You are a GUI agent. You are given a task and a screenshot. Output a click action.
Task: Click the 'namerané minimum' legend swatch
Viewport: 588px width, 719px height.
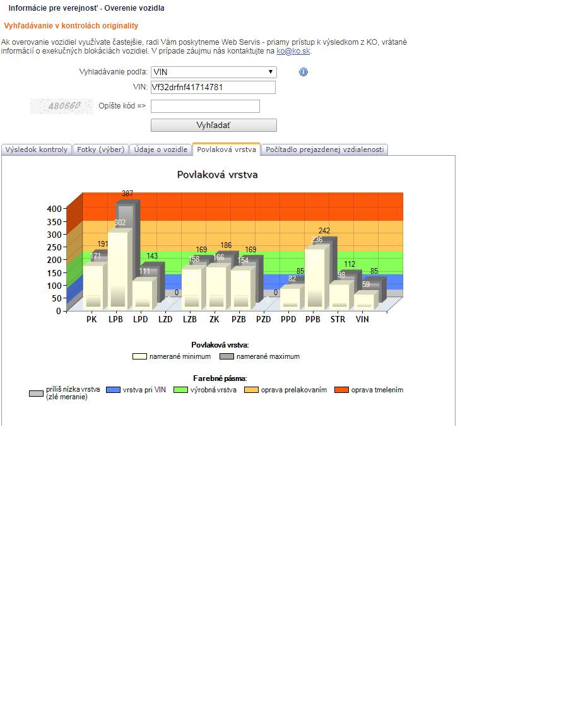click(x=139, y=356)
